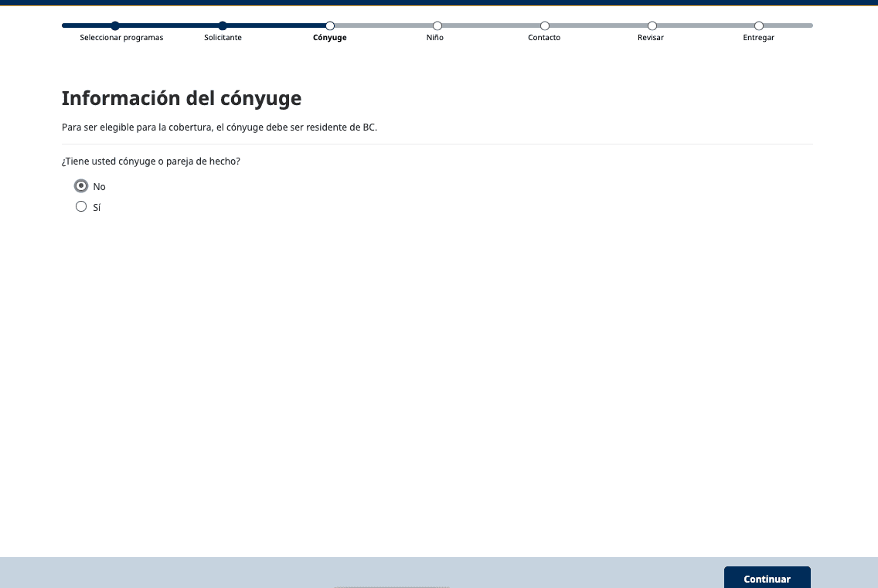The height and width of the screenshot is (588, 878).
Task: Go to the Revisar step label
Action: coord(651,38)
